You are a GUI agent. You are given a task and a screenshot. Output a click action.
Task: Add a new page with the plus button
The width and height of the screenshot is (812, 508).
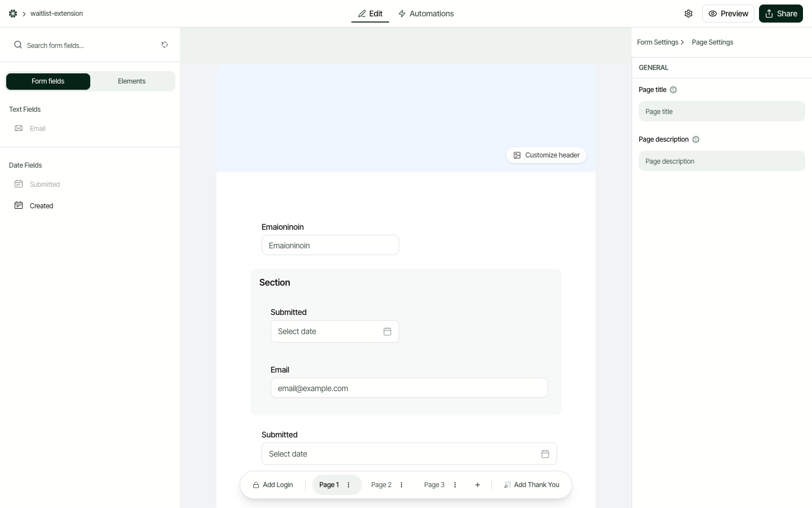click(477, 485)
